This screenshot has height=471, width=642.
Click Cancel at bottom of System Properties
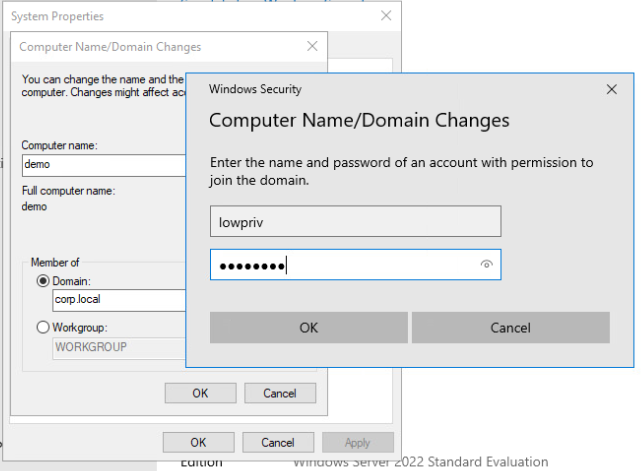point(277,442)
